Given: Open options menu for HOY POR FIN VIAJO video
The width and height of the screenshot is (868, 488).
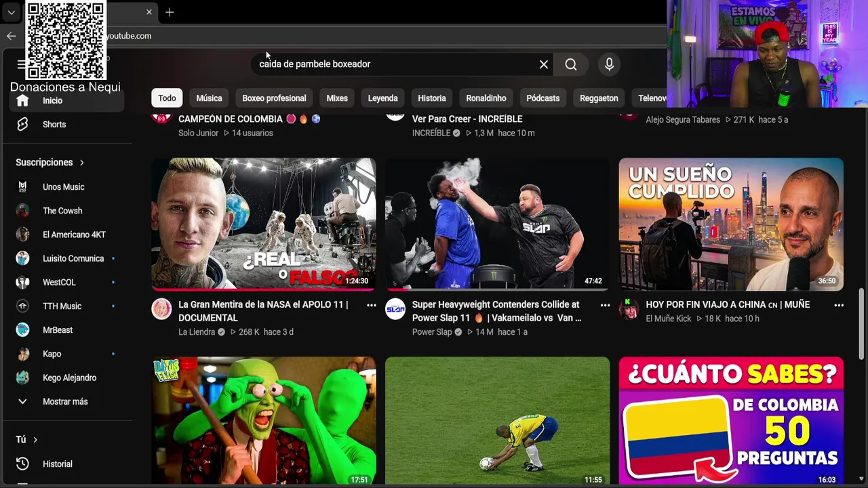Looking at the screenshot, I should (x=839, y=306).
